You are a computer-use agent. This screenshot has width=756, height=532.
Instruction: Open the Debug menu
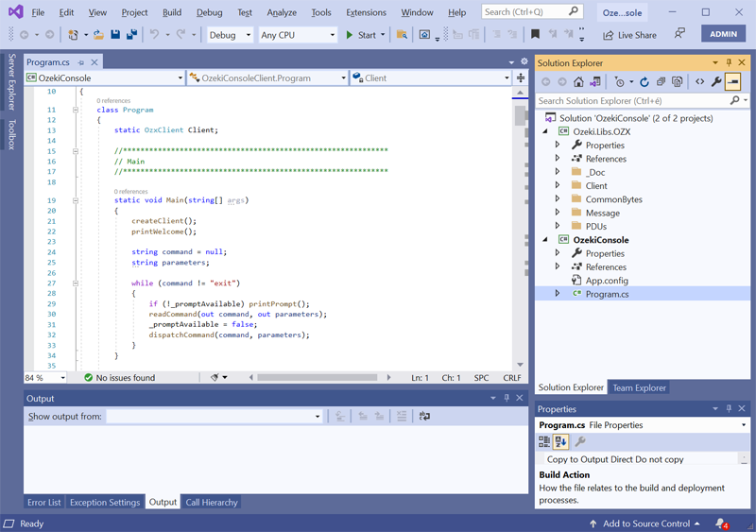(x=209, y=12)
